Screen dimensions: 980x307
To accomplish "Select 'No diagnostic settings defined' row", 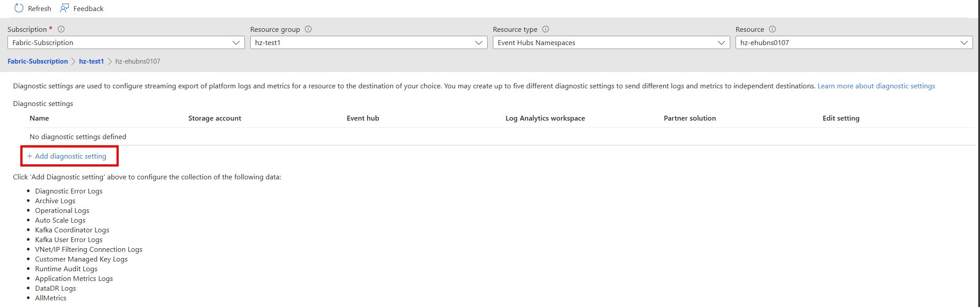I will pos(499,137).
